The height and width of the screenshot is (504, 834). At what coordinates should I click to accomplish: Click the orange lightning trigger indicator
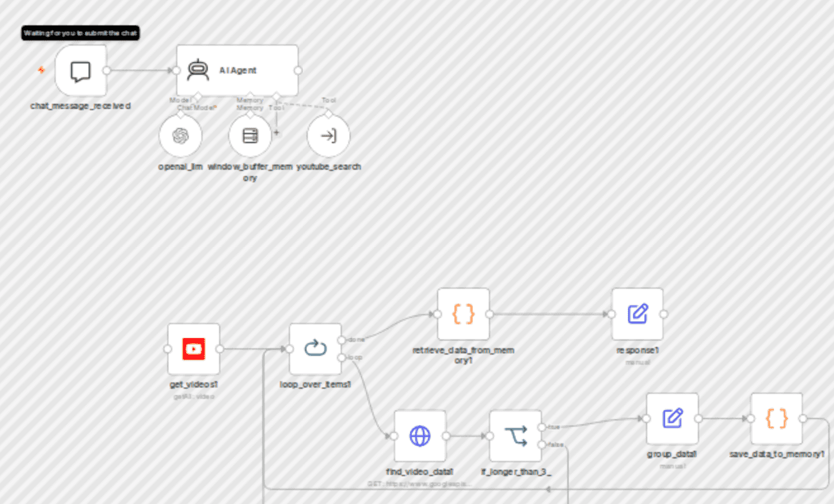pyautogui.click(x=42, y=70)
